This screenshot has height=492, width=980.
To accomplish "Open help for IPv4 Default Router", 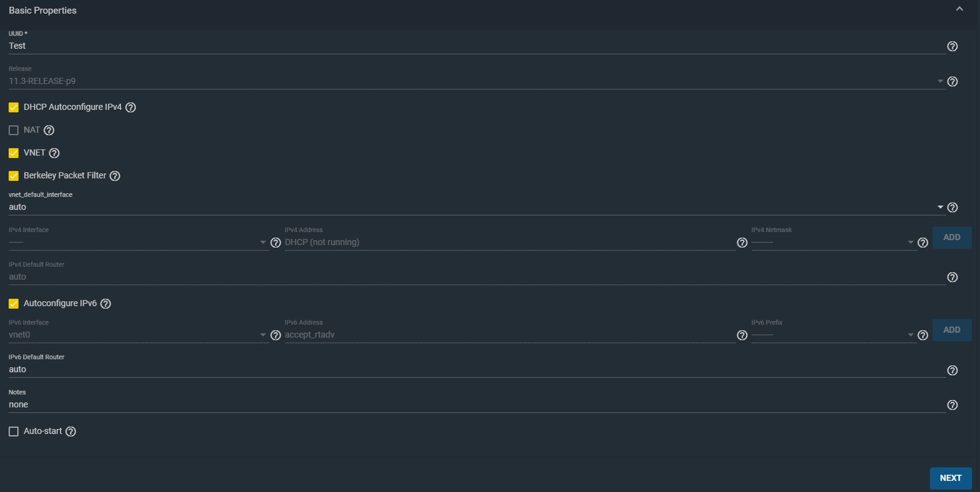I will click(952, 277).
